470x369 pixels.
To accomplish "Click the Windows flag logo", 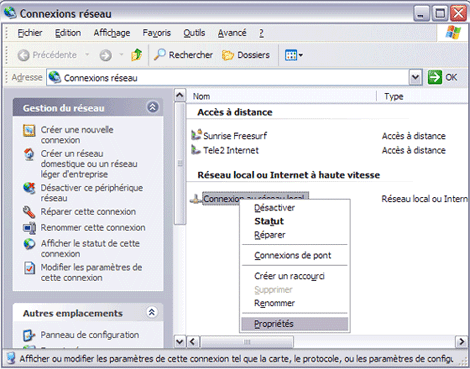I will click(453, 33).
